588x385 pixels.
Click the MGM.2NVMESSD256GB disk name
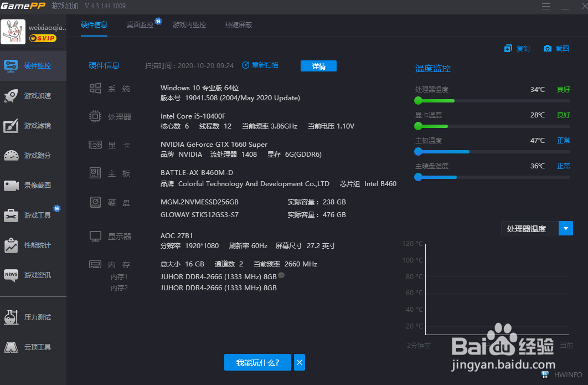(199, 202)
